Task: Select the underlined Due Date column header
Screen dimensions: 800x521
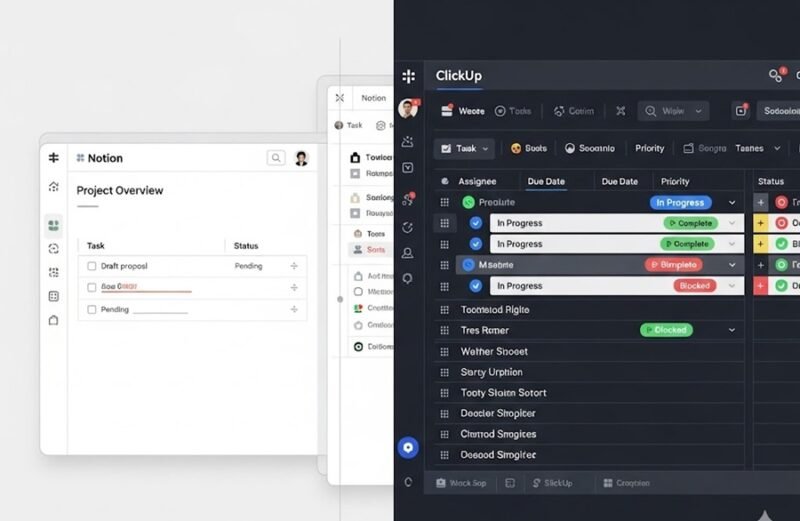Action: pyautogui.click(x=546, y=181)
